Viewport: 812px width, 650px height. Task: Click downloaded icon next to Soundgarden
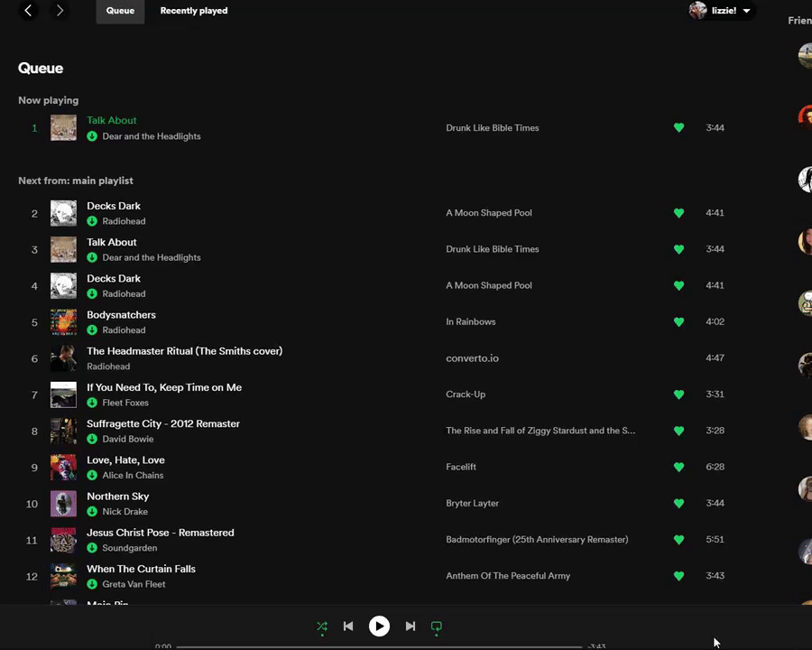point(92,548)
